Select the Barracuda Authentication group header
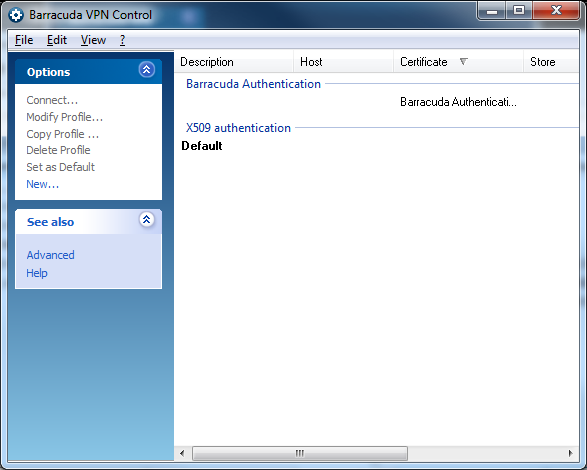587x470 pixels. pos(253,84)
